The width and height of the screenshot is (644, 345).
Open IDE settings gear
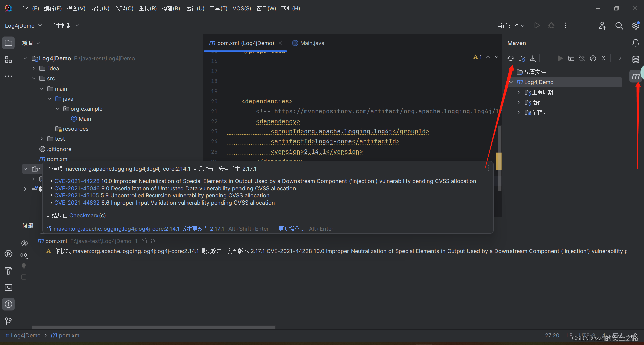point(636,26)
